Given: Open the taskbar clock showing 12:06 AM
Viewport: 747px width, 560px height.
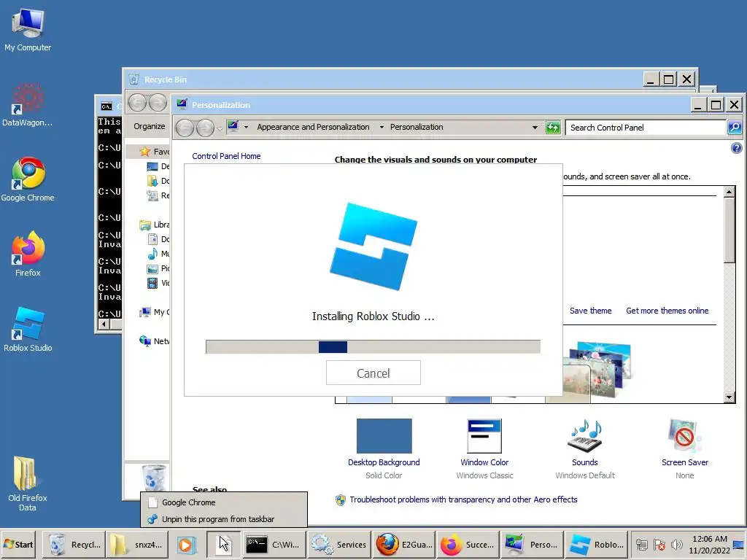Looking at the screenshot, I should pyautogui.click(x=709, y=544).
